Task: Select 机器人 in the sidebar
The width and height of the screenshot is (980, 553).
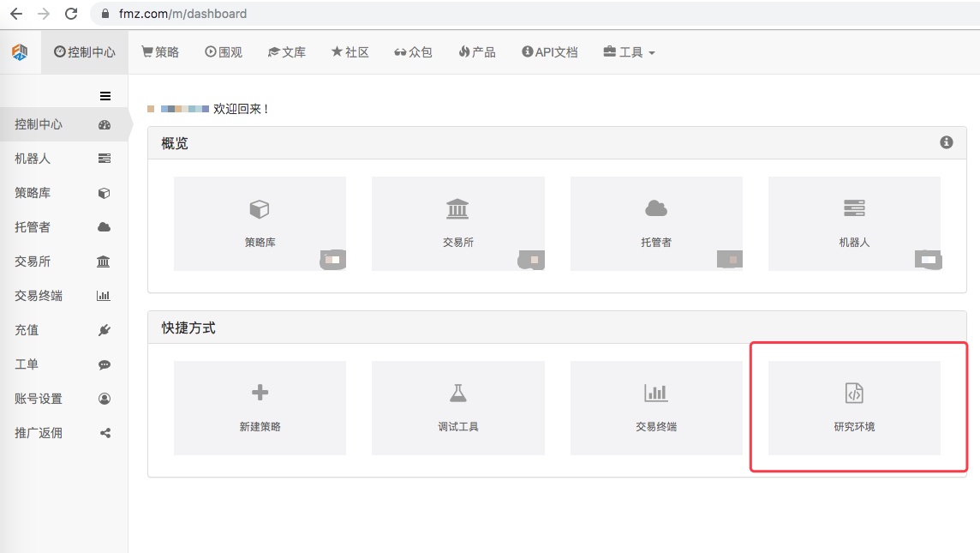Action: 34,159
